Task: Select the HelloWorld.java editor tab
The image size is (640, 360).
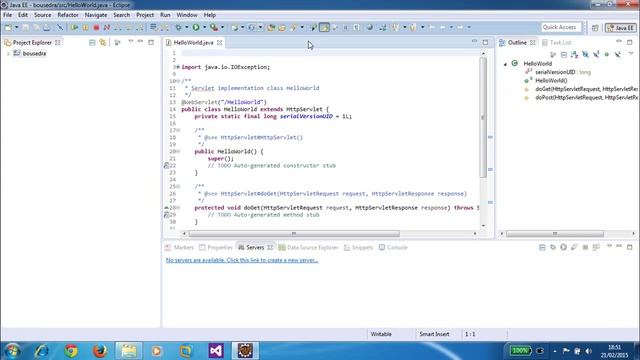Action: 193,42
